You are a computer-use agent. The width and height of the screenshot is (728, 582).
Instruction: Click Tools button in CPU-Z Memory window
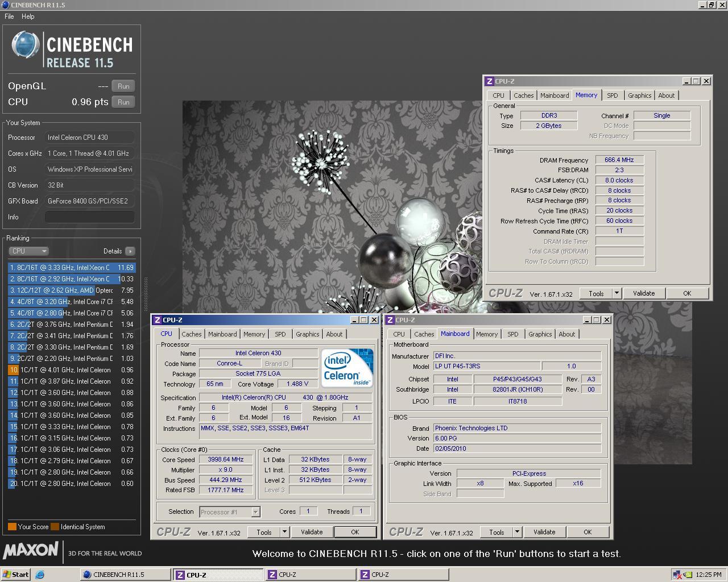(596, 294)
